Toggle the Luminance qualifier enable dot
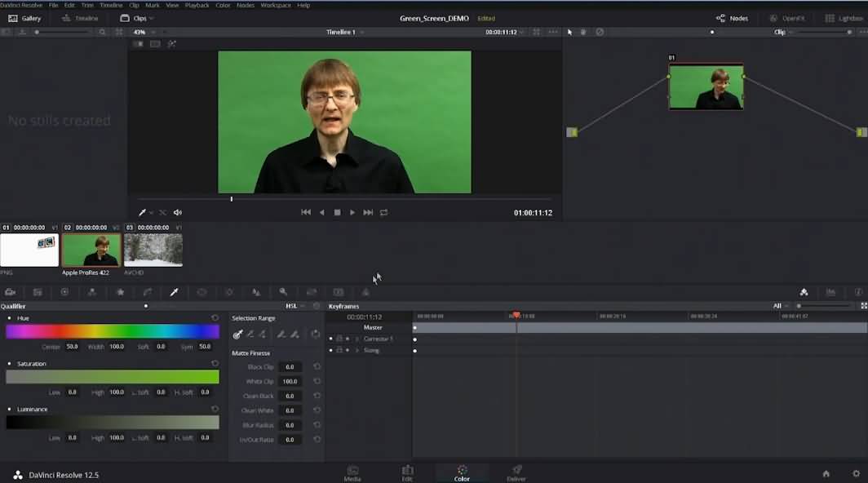The height and width of the screenshot is (483, 868). pos(10,409)
